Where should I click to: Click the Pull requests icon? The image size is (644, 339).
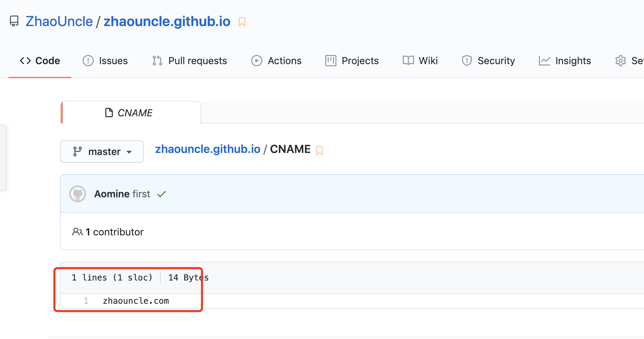tap(157, 61)
